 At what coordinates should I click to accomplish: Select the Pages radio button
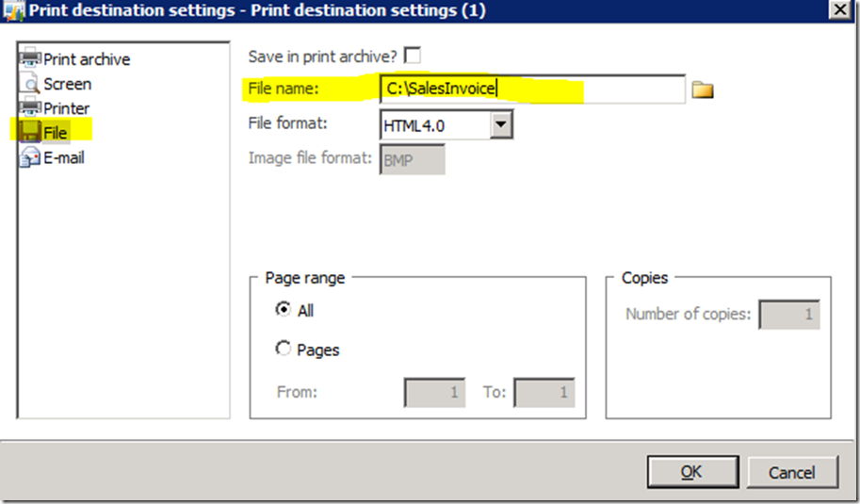point(284,349)
